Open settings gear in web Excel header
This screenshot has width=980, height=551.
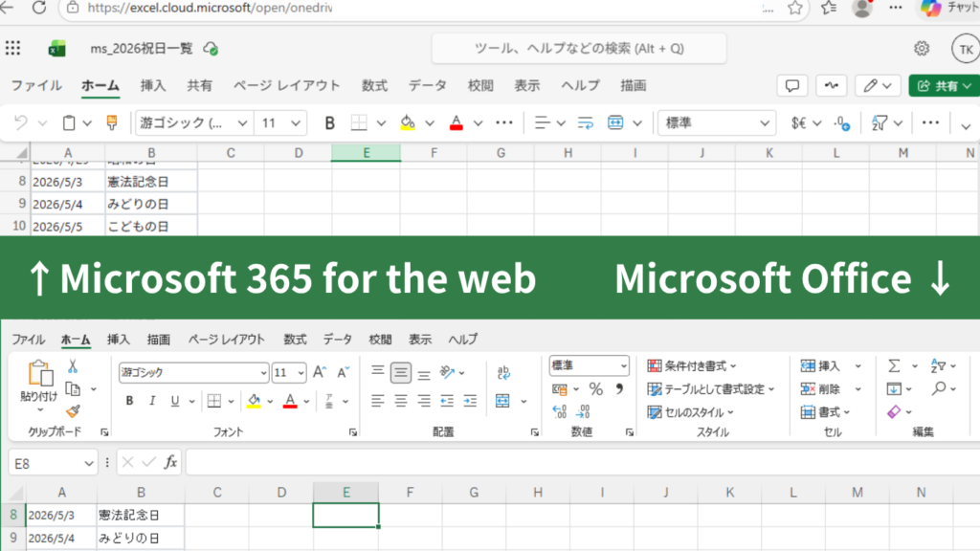(922, 49)
